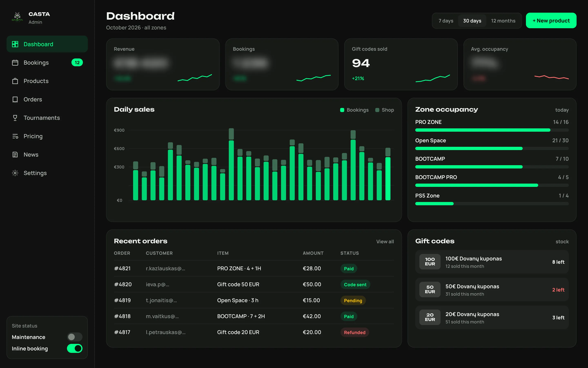Click the Tournaments trophy icon
The image size is (588, 368).
[15, 118]
